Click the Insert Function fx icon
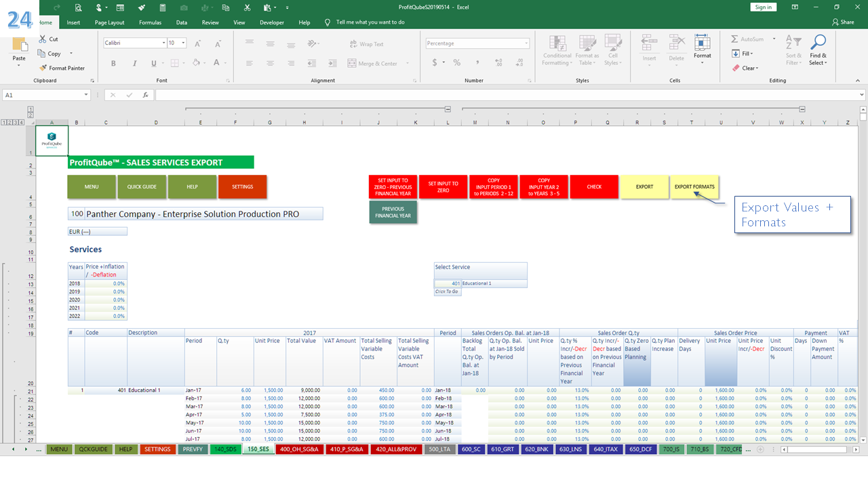Viewport: 868px width, 488px height. 145,95
